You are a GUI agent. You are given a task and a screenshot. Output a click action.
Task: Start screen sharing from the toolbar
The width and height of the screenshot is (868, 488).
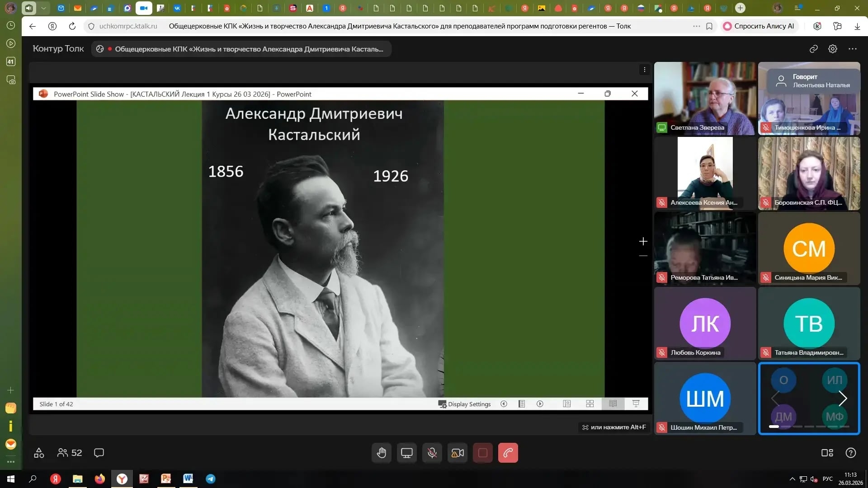pos(406,453)
